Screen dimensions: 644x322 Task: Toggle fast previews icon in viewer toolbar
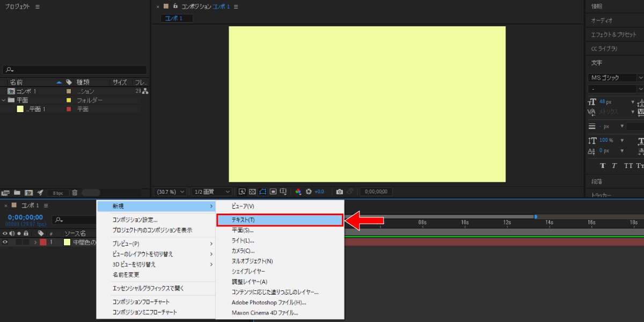coord(242,192)
